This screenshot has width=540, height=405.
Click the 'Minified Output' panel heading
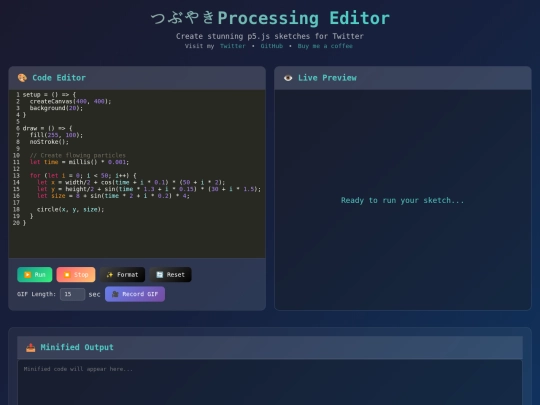click(x=77, y=347)
